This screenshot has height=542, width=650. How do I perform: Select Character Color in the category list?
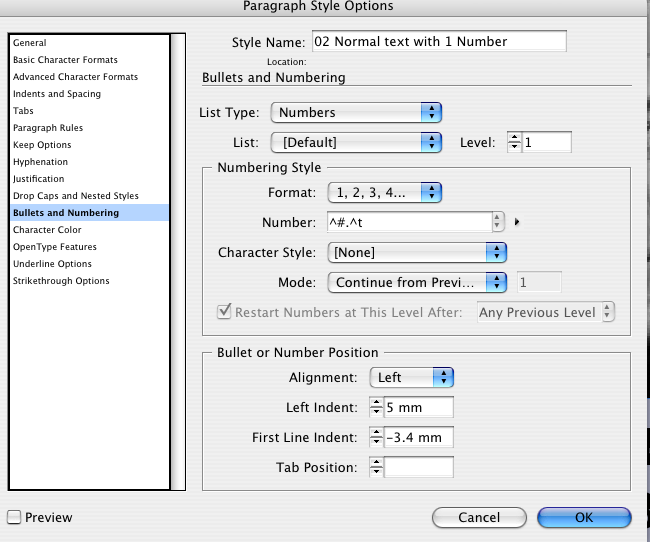[47, 230]
